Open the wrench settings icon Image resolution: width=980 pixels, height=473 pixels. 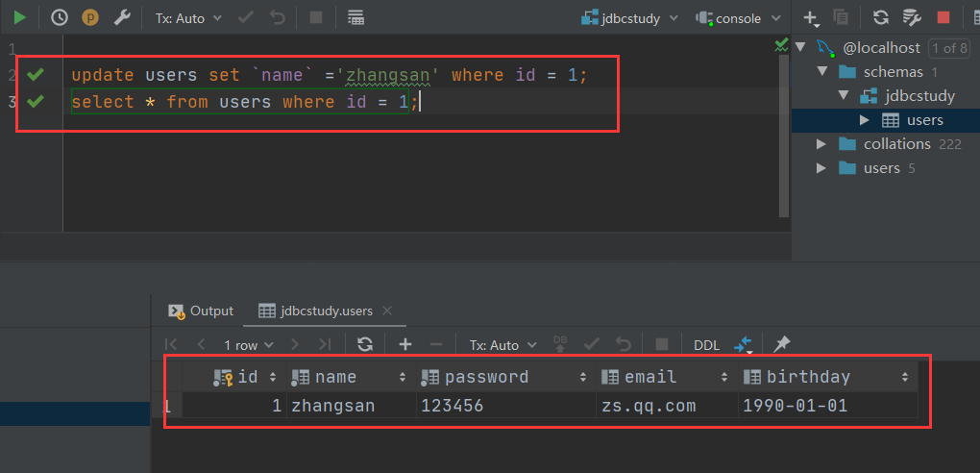(x=122, y=17)
